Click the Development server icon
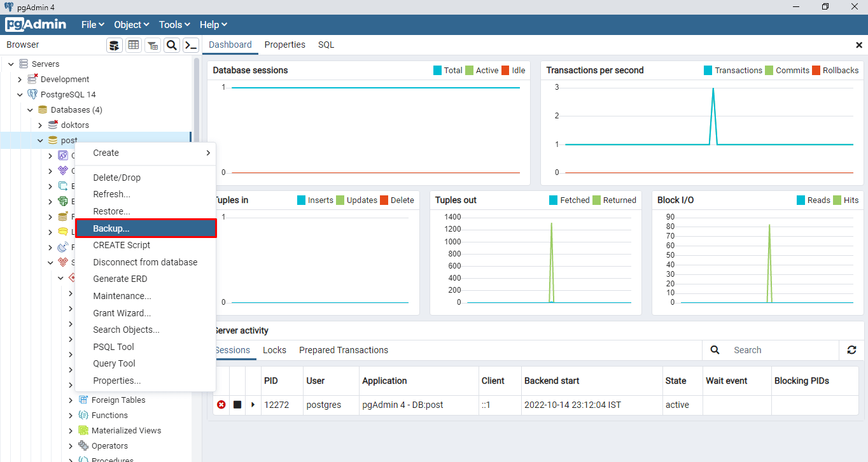This screenshot has width=868, height=462. pos(32,79)
